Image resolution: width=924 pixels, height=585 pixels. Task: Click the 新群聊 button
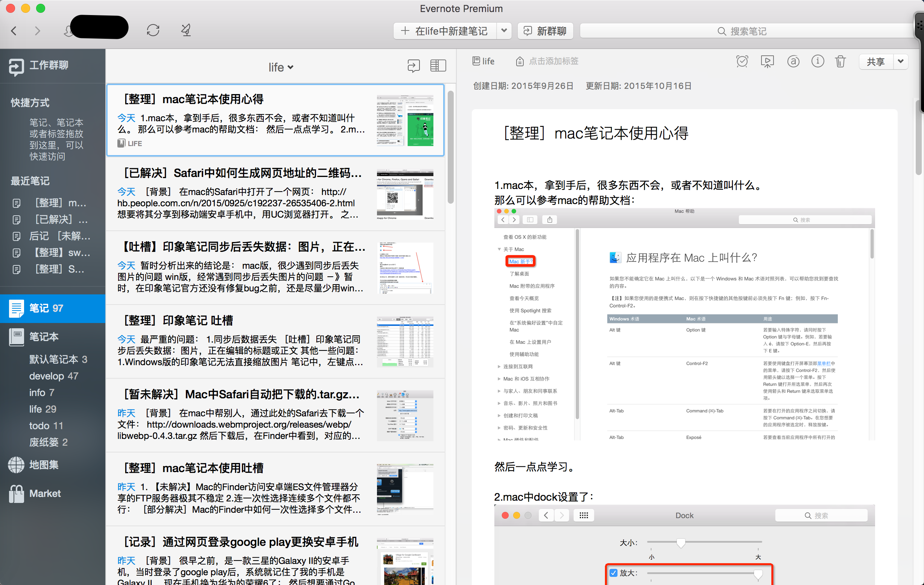click(x=545, y=31)
